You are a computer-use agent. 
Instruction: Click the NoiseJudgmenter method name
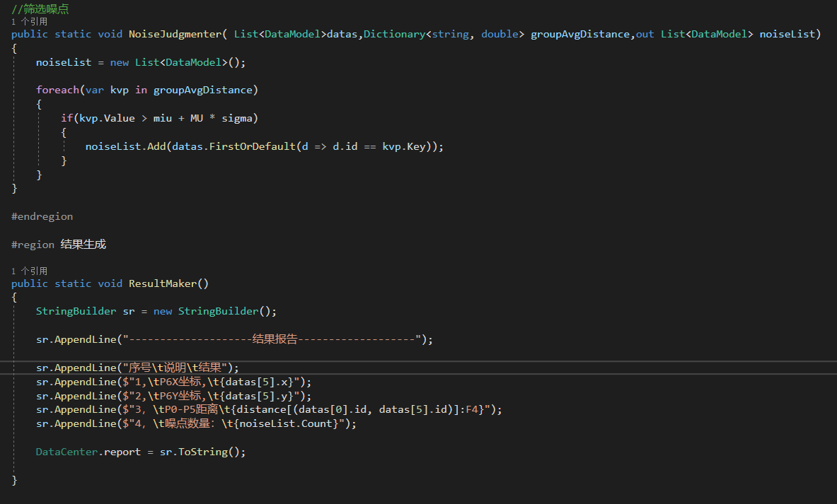175,34
